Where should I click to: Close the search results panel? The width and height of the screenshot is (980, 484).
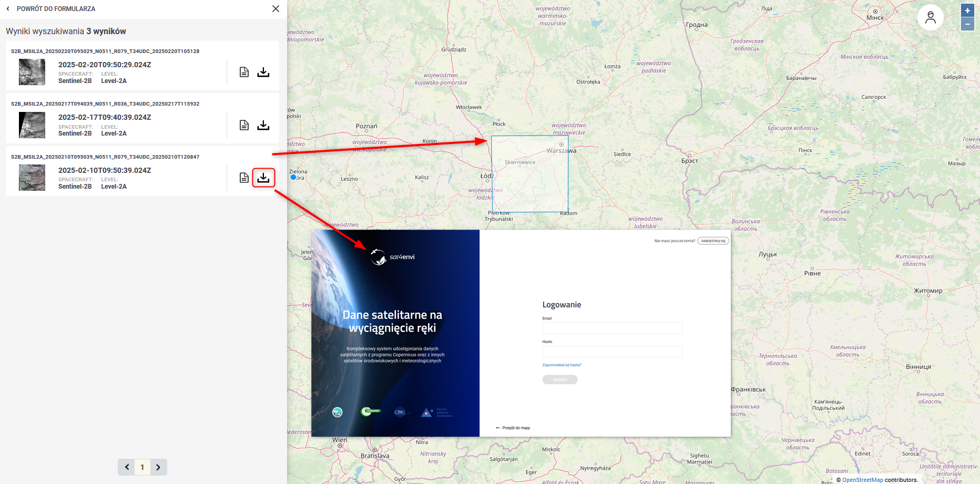tap(275, 9)
